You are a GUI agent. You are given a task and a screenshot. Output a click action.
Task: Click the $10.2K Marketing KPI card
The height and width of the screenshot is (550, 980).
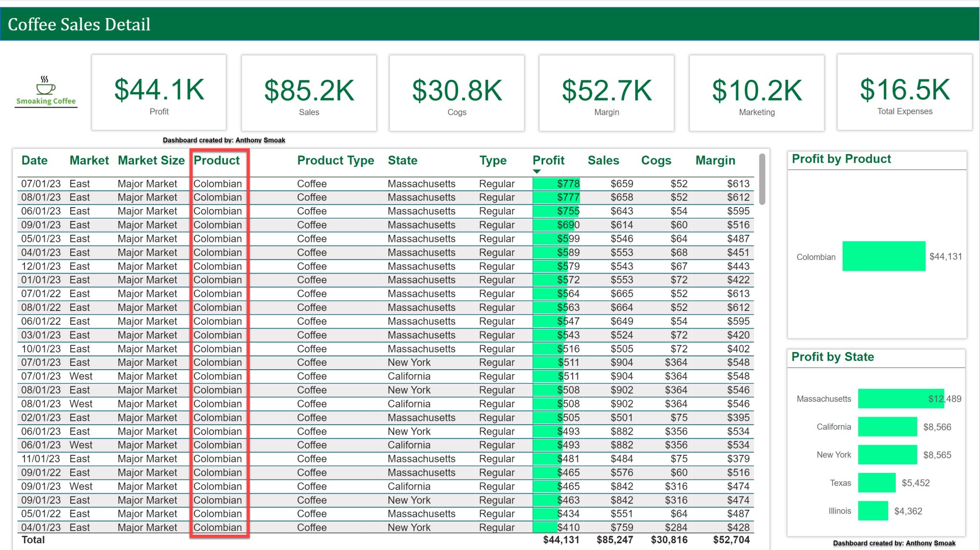(756, 92)
